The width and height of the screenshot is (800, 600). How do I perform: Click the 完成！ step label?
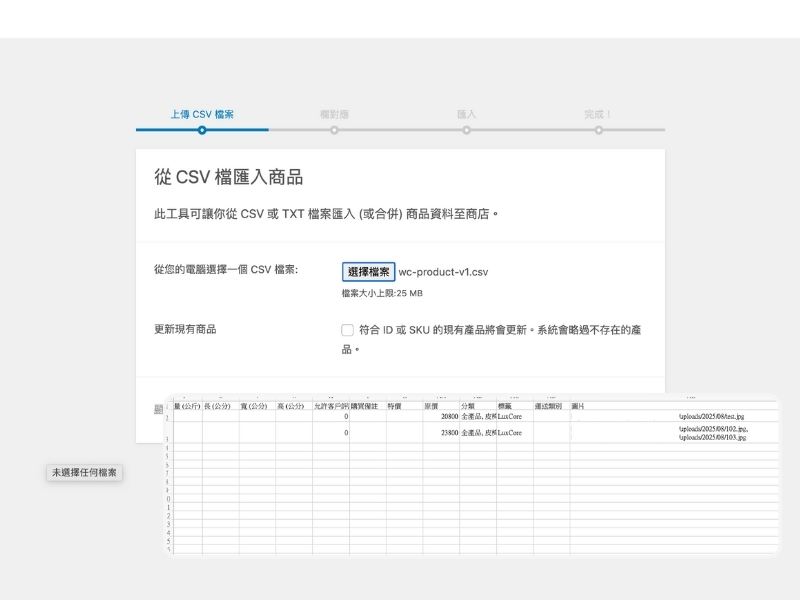pos(598,115)
